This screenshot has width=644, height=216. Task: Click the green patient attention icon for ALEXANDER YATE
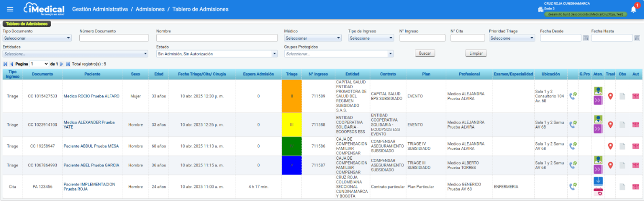pos(598,120)
